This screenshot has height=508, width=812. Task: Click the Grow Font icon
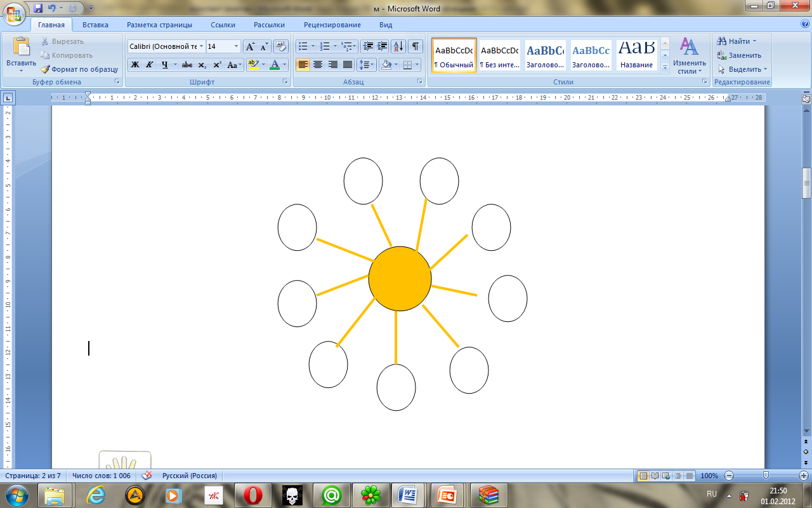251,46
